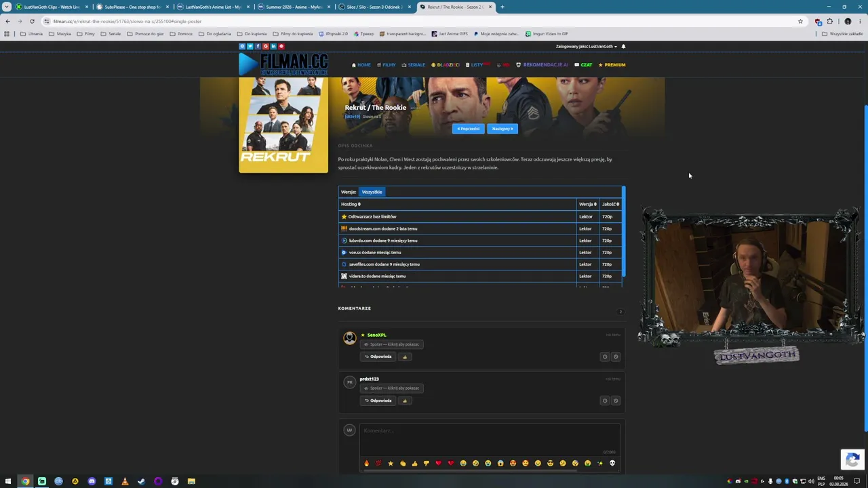
Task: Open the Seriale bookmarks folder
Action: pos(111,33)
